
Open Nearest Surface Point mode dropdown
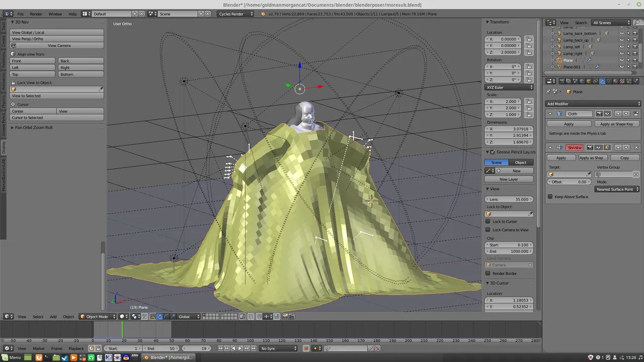coord(617,189)
